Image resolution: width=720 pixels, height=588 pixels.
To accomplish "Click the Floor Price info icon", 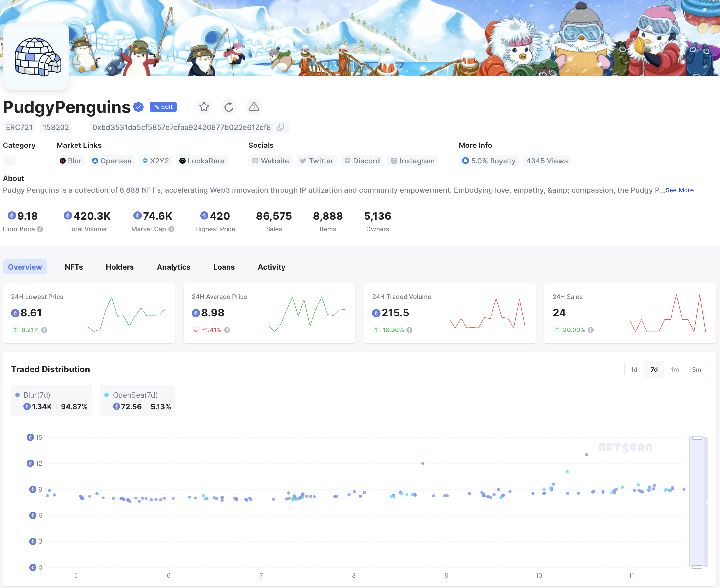I will click(40, 229).
